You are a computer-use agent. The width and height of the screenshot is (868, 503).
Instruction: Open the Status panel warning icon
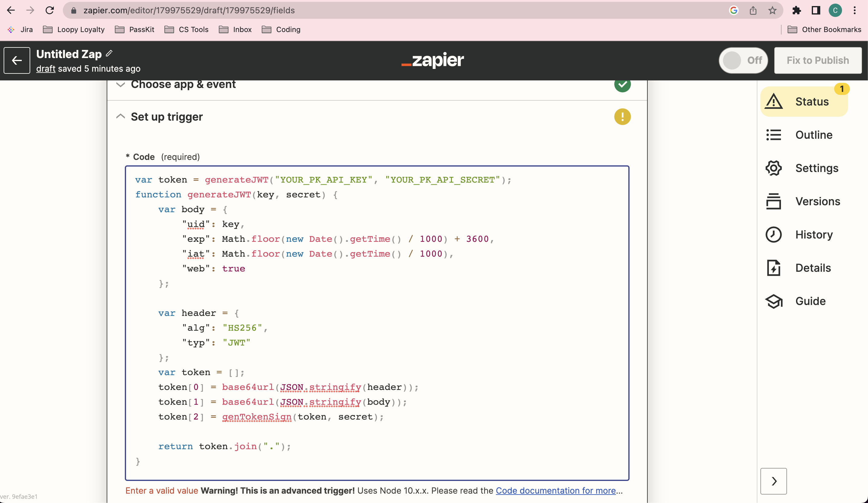[774, 102]
